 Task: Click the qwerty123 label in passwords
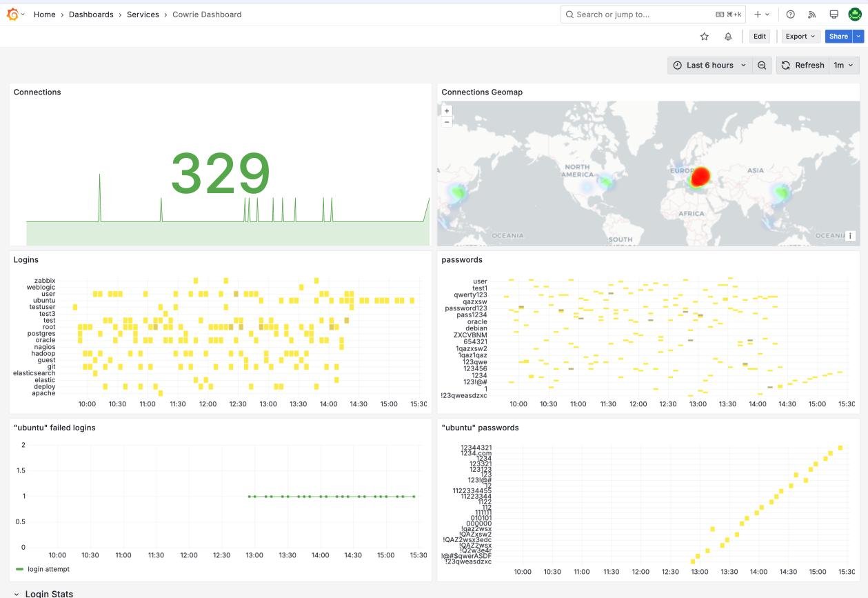click(470, 295)
